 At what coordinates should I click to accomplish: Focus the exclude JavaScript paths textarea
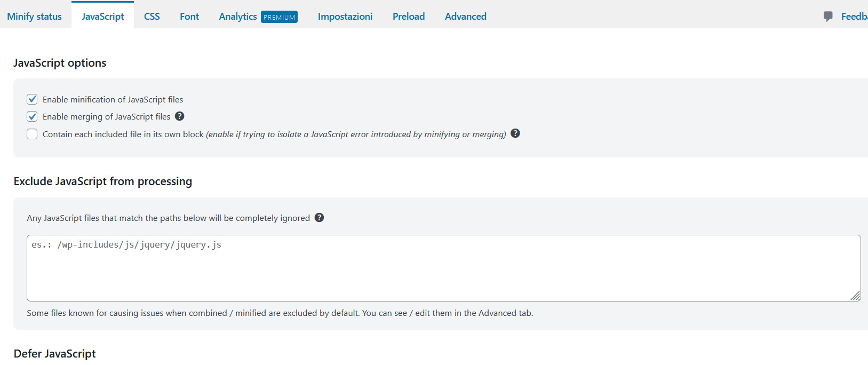[443, 268]
